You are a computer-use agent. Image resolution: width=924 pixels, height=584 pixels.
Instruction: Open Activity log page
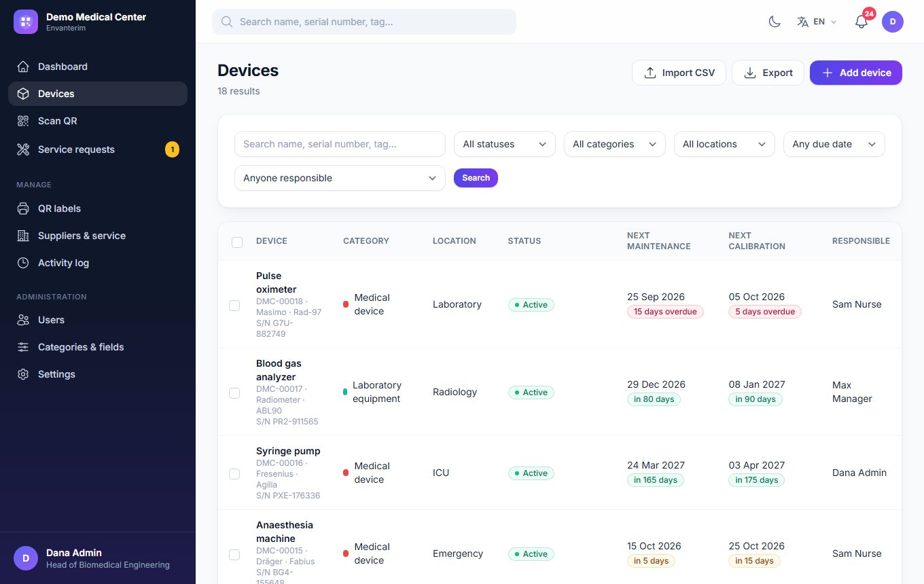click(98, 263)
